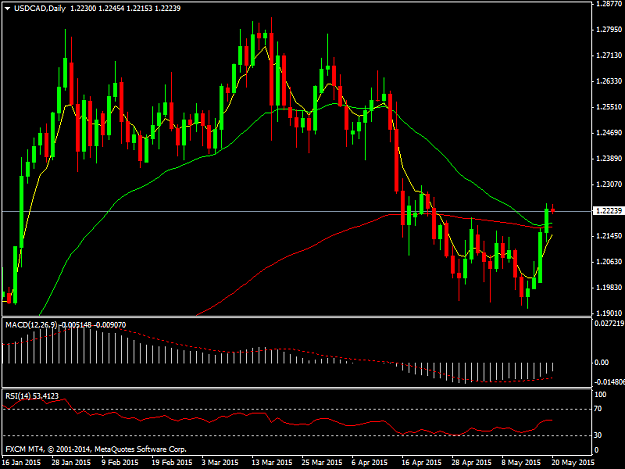Click the RSI 30 level label

click(x=598, y=435)
